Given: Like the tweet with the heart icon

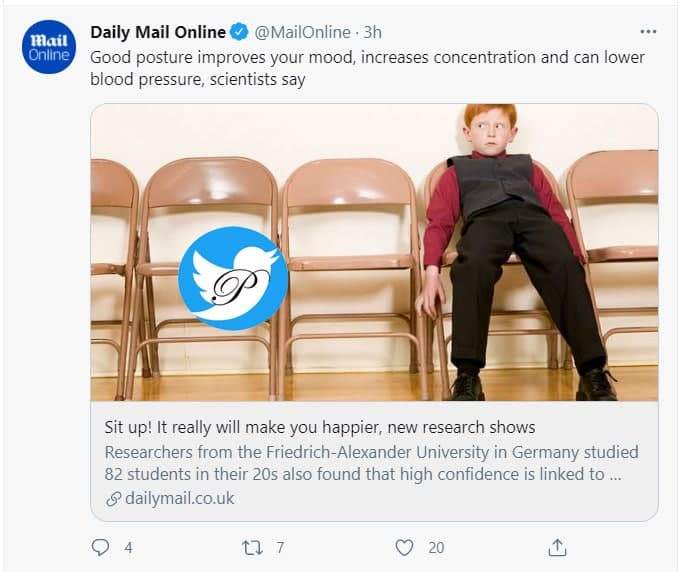Looking at the screenshot, I should click(x=404, y=547).
